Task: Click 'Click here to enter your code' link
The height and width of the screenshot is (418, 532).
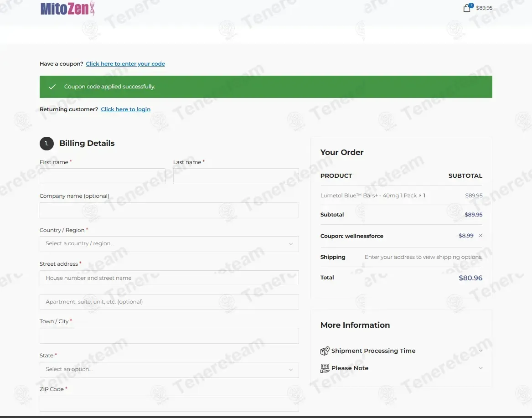Action: (x=125, y=64)
